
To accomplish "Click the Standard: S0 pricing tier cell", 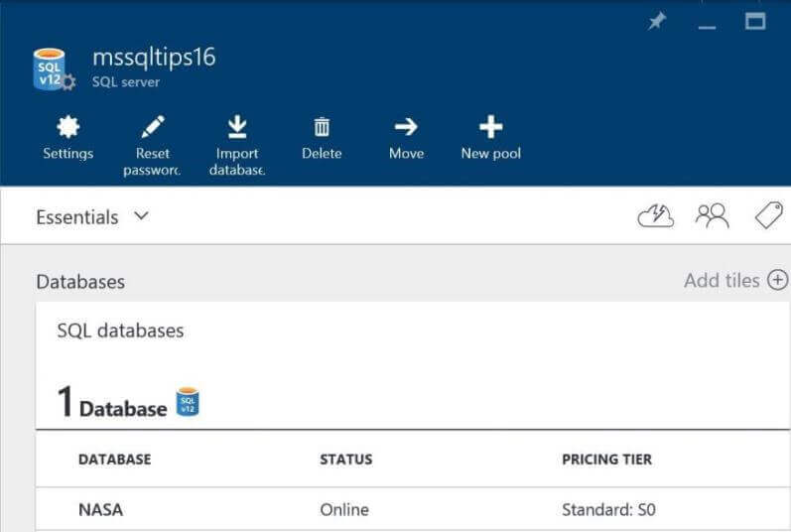I will pos(609,510).
